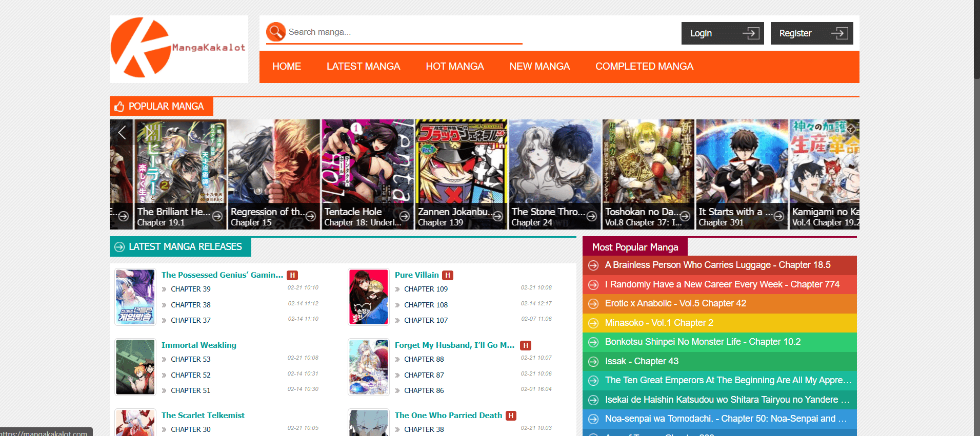This screenshot has width=980, height=436.
Task: Click circle arrow icon beside Erotic x Anabolic
Action: 593,304
